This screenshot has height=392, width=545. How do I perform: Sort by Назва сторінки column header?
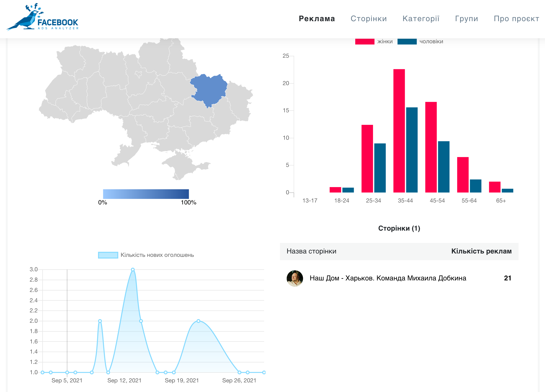point(311,251)
